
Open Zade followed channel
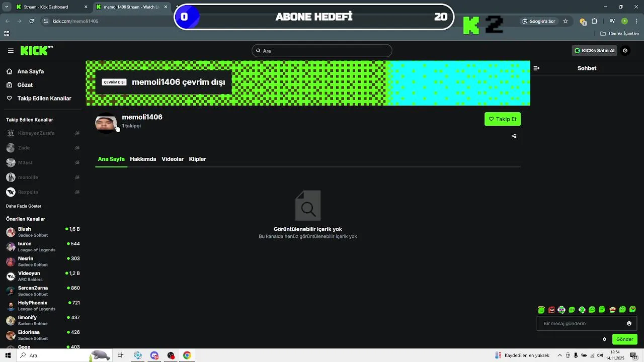pos(43,148)
